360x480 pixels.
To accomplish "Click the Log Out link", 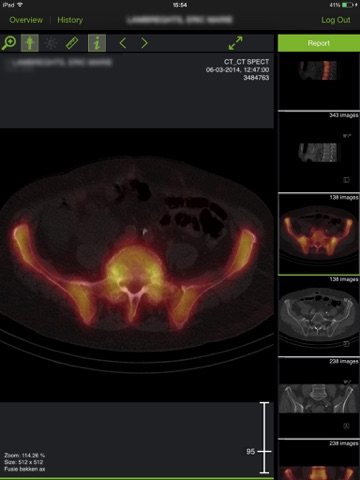I will (x=336, y=20).
